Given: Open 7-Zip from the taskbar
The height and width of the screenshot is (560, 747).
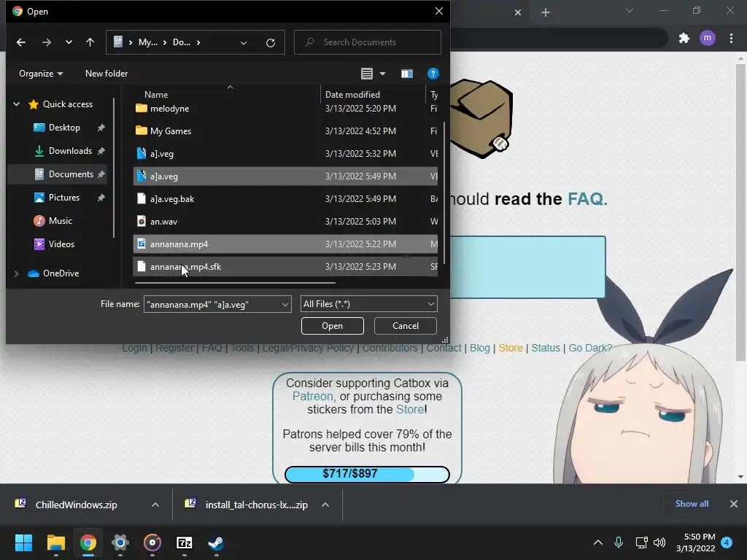Looking at the screenshot, I should [x=185, y=542].
